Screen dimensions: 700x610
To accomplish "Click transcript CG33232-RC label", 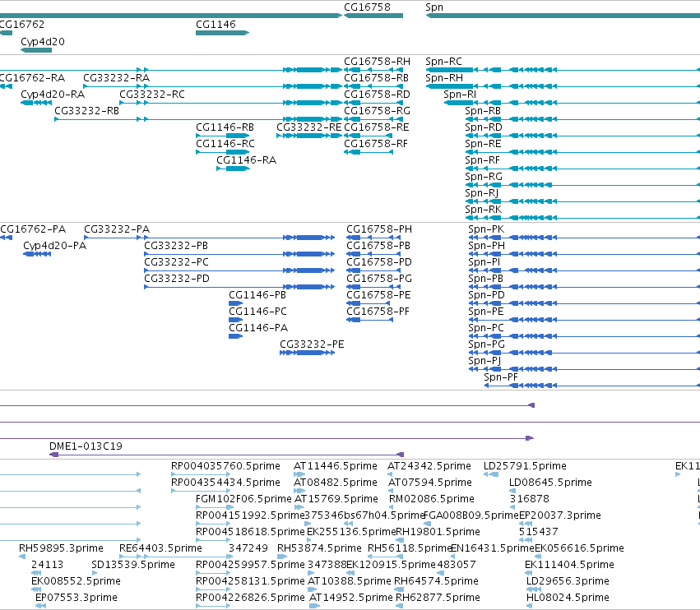I will tap(152, 95).
